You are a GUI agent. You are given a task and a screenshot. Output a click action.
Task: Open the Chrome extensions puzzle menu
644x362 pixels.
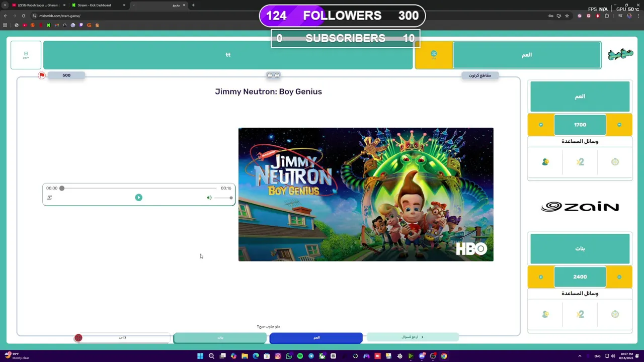[607, 16]
